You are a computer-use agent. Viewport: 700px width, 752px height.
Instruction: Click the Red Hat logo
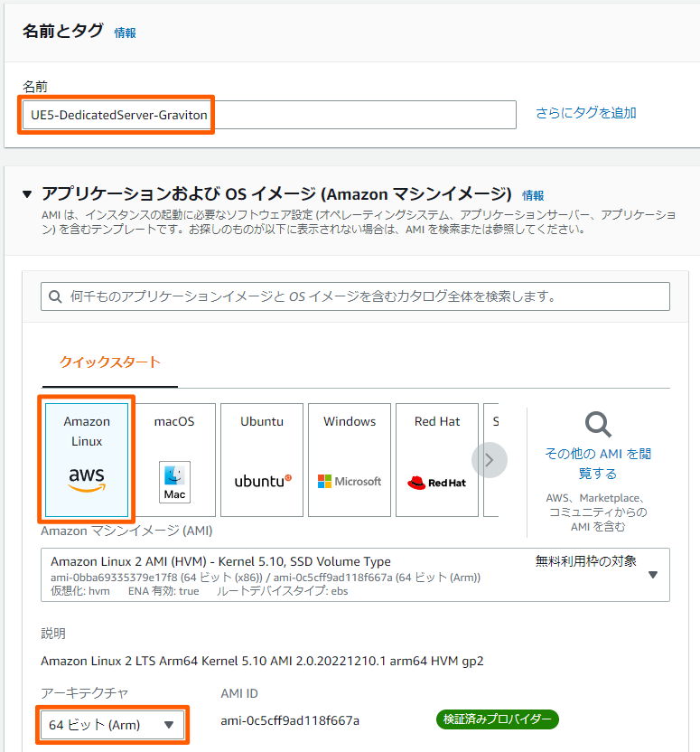(436, 483)
